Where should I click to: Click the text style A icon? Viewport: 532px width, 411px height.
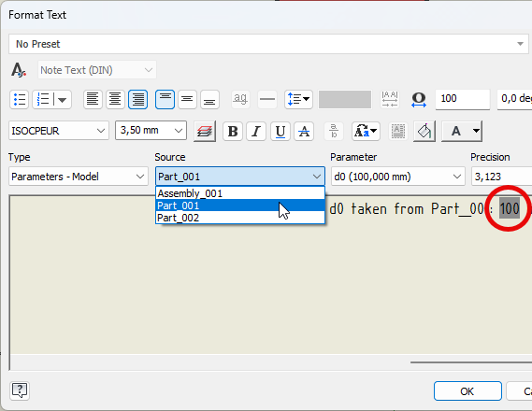[x=19, y=70]
